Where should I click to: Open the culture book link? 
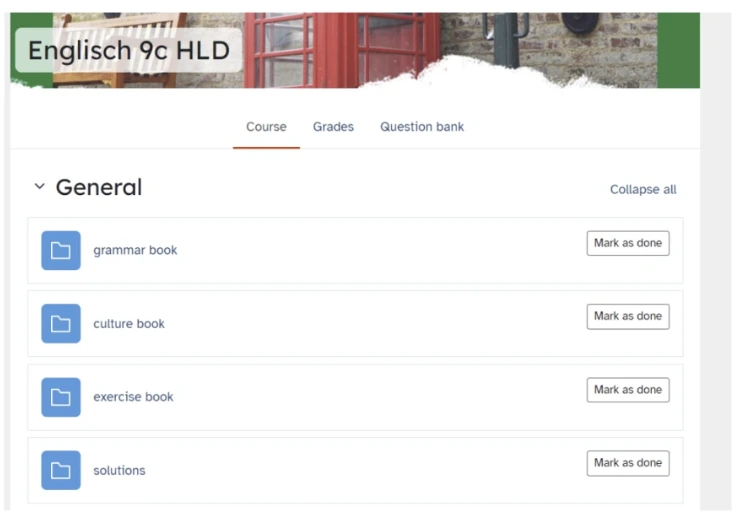(129, 324)
